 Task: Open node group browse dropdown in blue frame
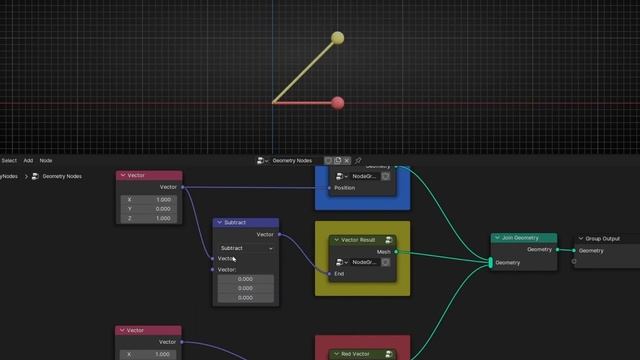(x=341, y=176)
